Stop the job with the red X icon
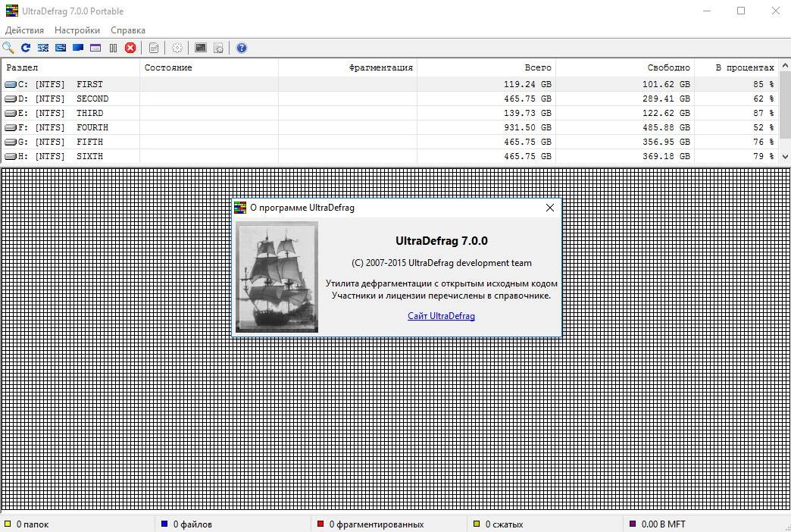This screenshot has height=532, width=791. [x=130, y=48]
